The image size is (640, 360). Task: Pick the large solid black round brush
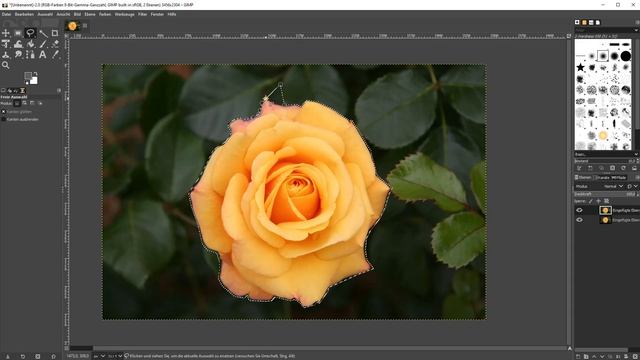coord(626,56)
